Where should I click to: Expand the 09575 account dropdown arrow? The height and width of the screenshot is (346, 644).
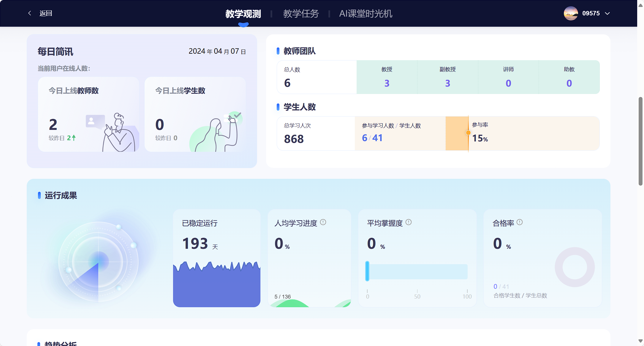pos(607,13)
